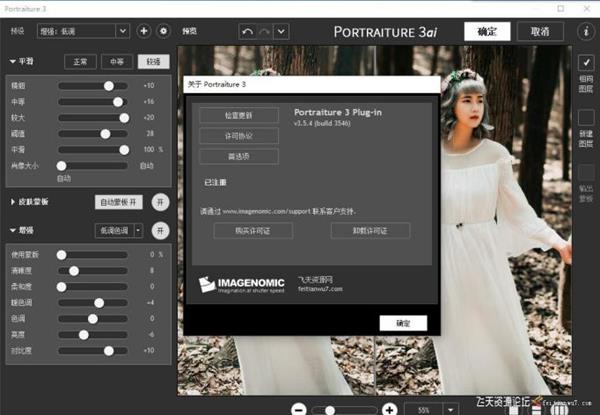Image resolution: width=600 pixels, height=415 pixels.
Task: Toggle the 自动蒙板 开 auto mask button
Action: [119, 202]
